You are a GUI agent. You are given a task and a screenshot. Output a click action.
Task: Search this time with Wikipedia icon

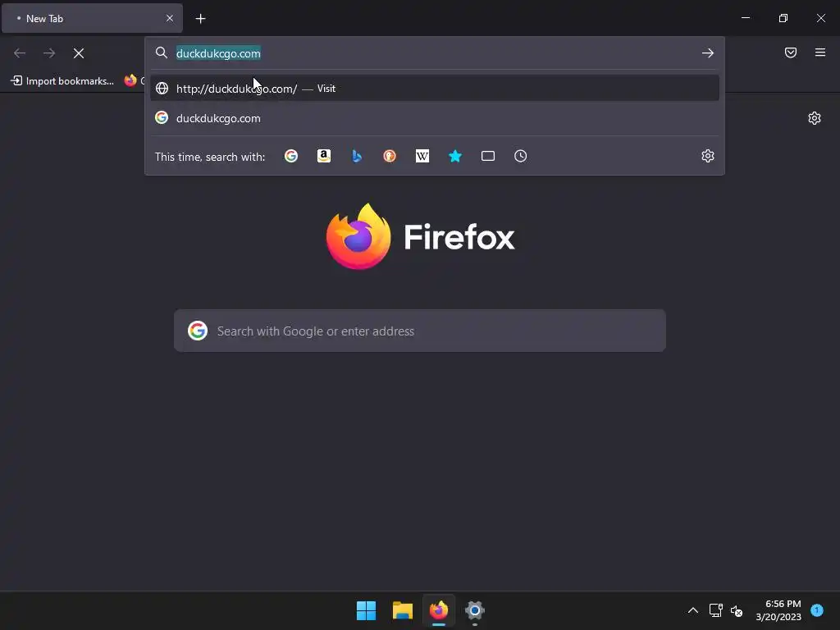[422, 156]
